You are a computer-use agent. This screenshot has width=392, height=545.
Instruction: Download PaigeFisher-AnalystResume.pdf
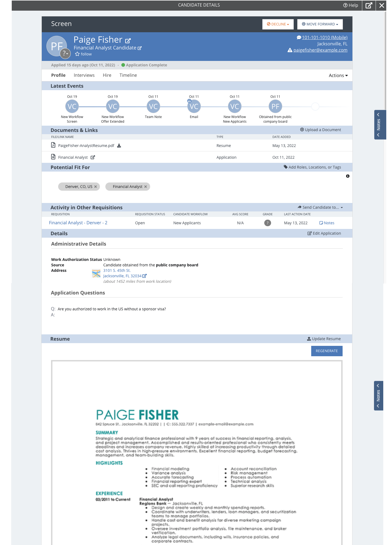tap(119, 146)
